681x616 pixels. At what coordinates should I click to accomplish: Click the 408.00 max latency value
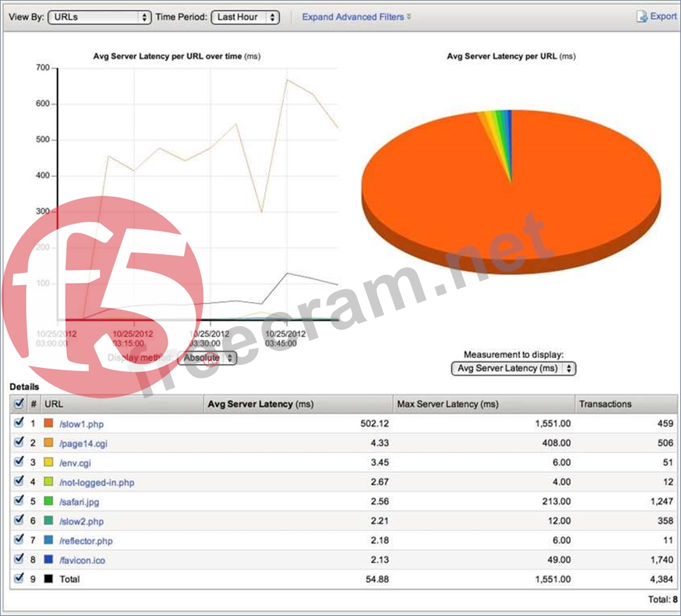coord(556,443)
